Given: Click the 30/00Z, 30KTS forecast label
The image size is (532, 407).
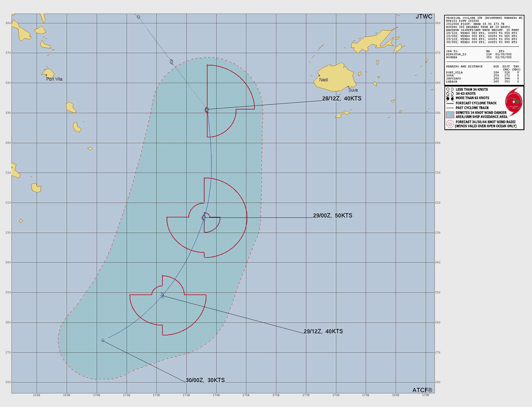Looking at the screenshot, I should [x=205, y=380].
